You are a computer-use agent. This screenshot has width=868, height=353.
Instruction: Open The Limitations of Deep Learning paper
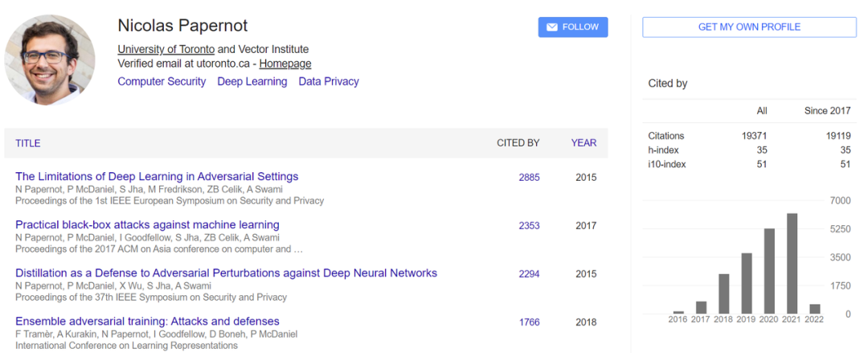pyautogui.click(x=157, y=176)
